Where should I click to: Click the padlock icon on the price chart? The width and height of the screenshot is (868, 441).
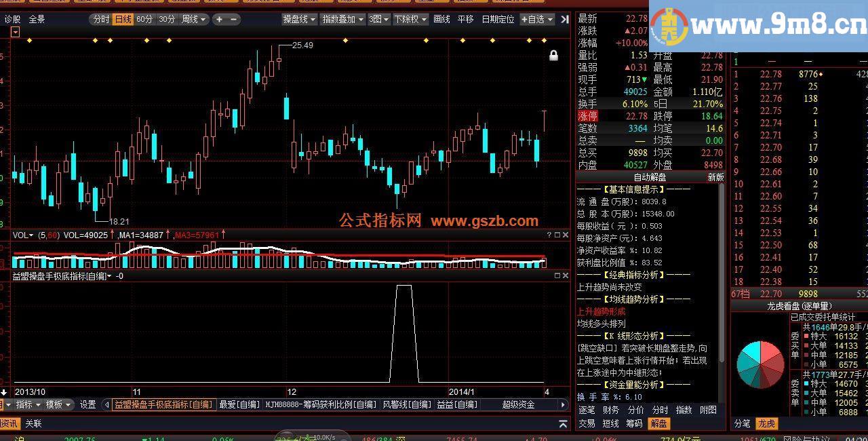(x=554, y=56)
